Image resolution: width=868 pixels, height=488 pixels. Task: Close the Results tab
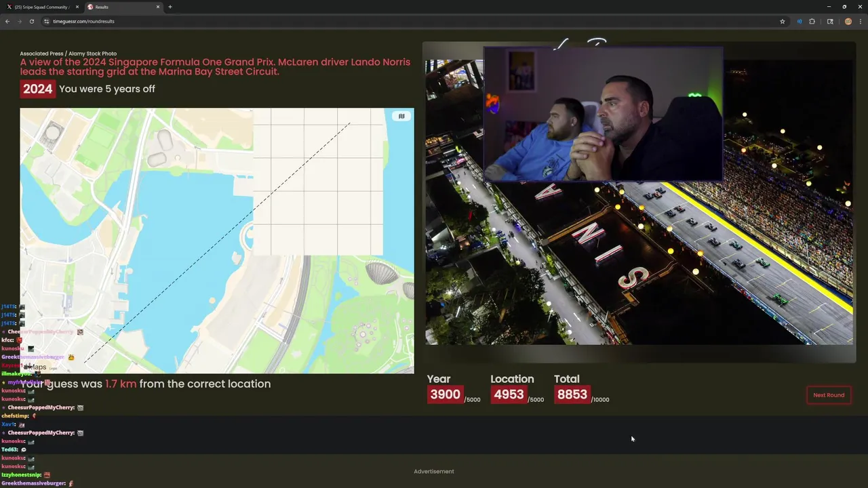coord(158,7)
